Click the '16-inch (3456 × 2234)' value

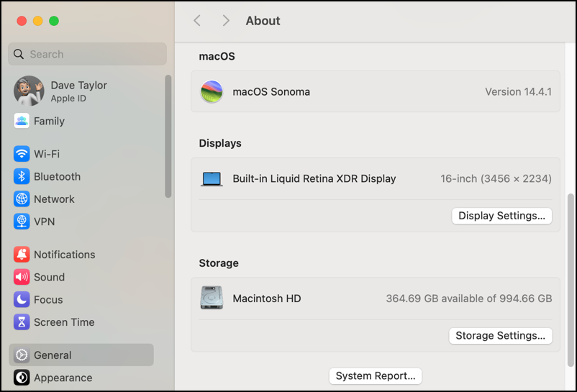point(496,178)
